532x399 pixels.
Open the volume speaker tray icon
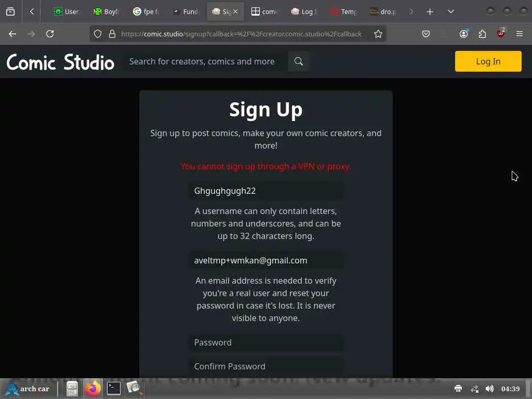click(489, 389)
